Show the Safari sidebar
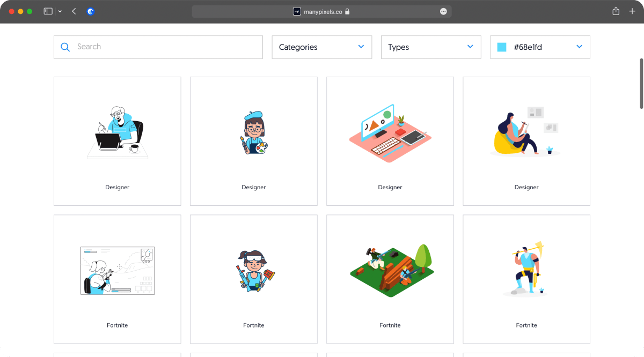The image size is (644, 357). coord(48,11)
